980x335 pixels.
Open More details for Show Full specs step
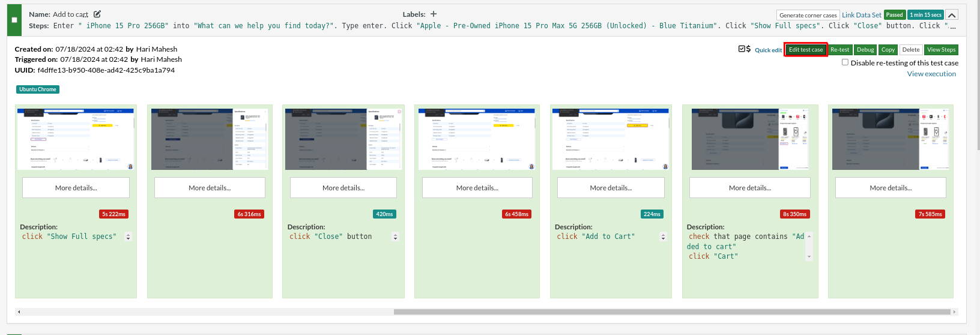76,188
